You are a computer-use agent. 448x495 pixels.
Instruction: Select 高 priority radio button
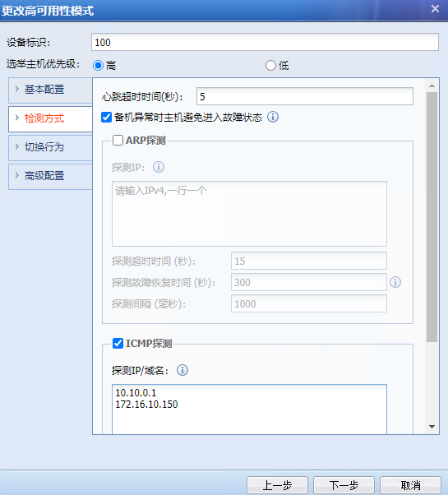pyautogui.click(x=98, y=65)
